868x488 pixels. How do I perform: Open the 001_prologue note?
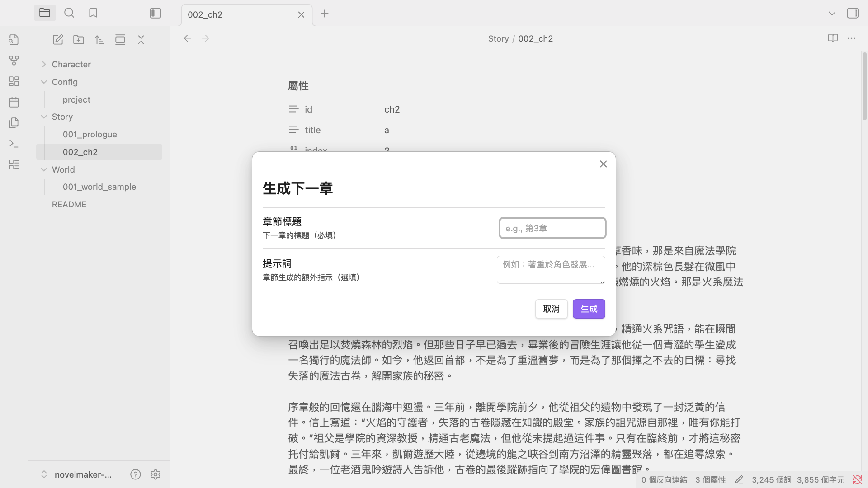pyautogui.click(x=90, y=134)
